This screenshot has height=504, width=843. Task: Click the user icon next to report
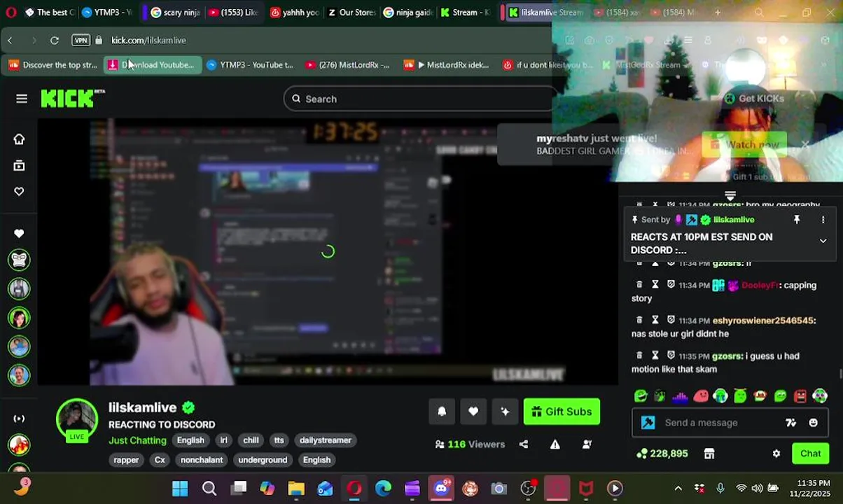(x=587, y=444)
